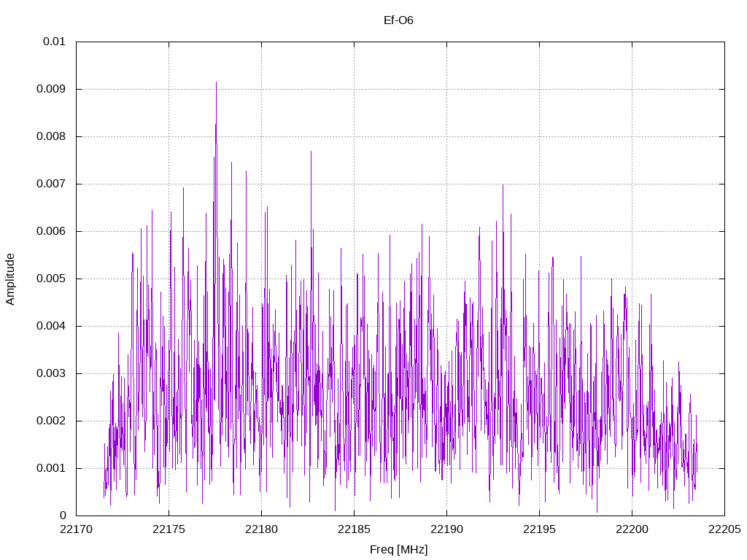This screenshot has height=560, width=747.
Task: Click the 22170 x-axis tick label
Action: pos(76,529)
